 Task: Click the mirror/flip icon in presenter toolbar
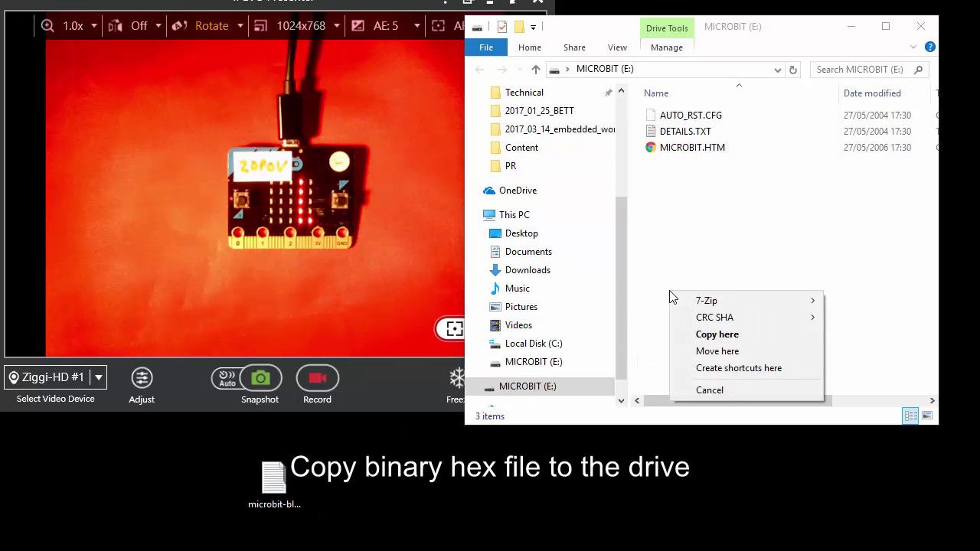coord(115,26)
